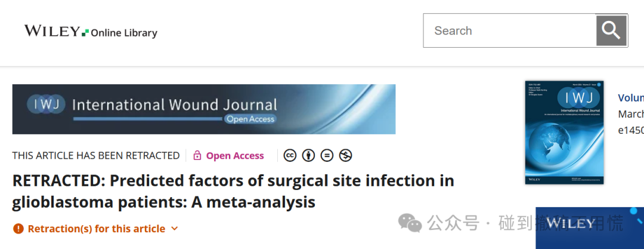644x249 pixels.
Task: Click the WeChat logo watermark icon
Action: [x=410, y=223]
